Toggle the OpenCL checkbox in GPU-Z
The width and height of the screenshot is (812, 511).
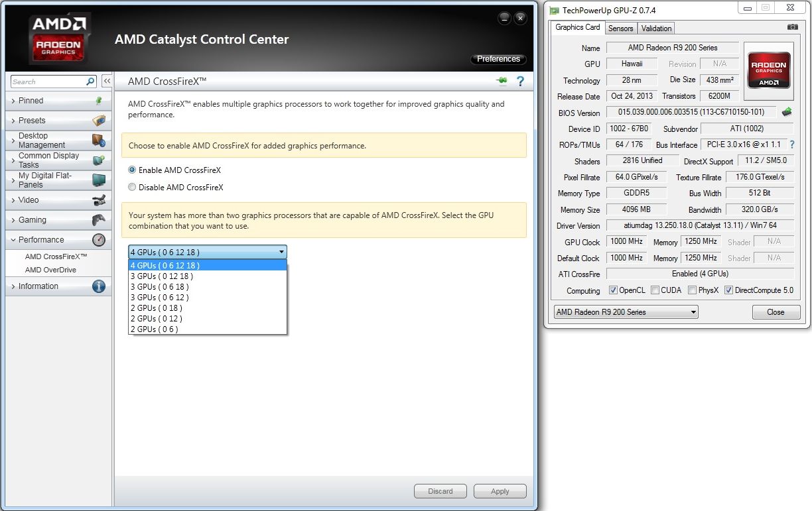pos(612,290)
